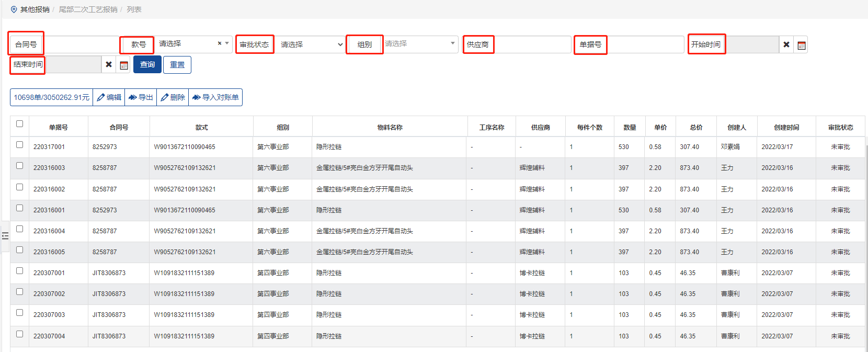Open the 审批状态 dropdown
The height and width of the screenshot is (352, 868).
311,44
